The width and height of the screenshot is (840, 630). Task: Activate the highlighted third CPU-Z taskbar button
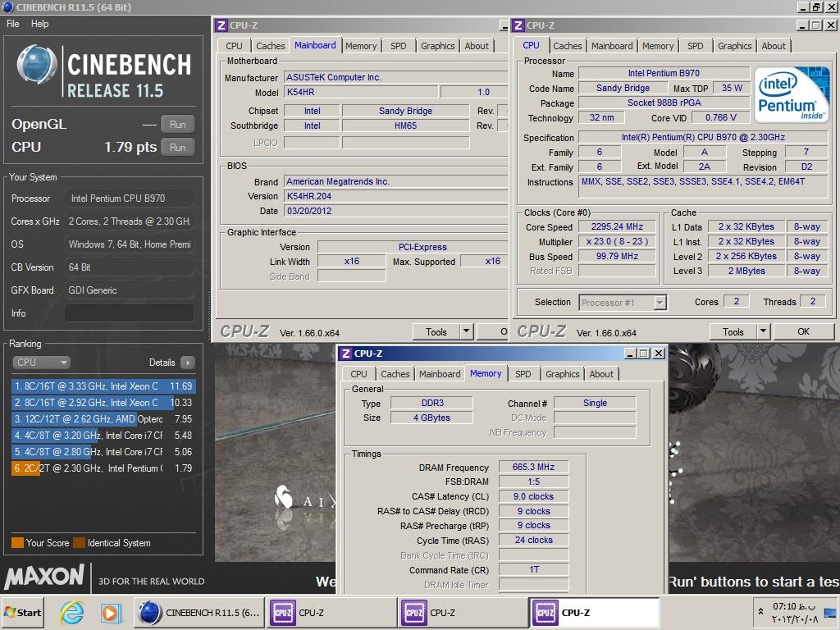(x=594, y=612)
